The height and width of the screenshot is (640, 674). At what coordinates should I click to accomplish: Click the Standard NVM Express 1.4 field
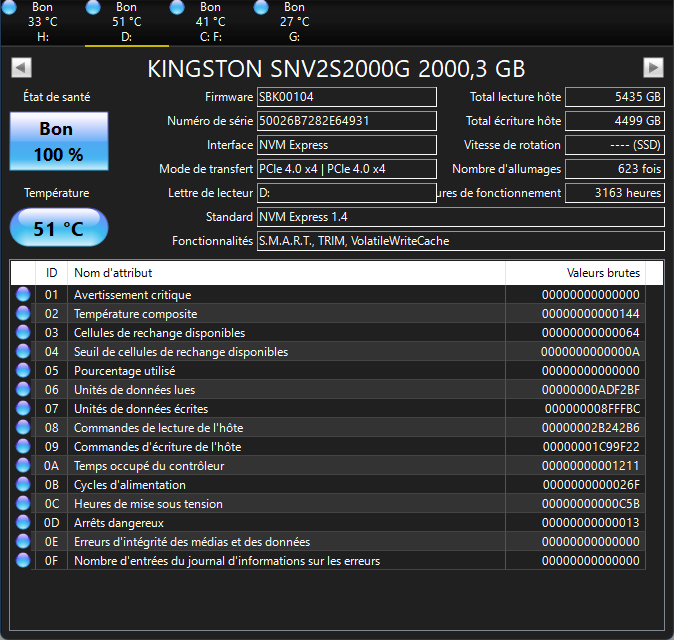tap(460, 217)
